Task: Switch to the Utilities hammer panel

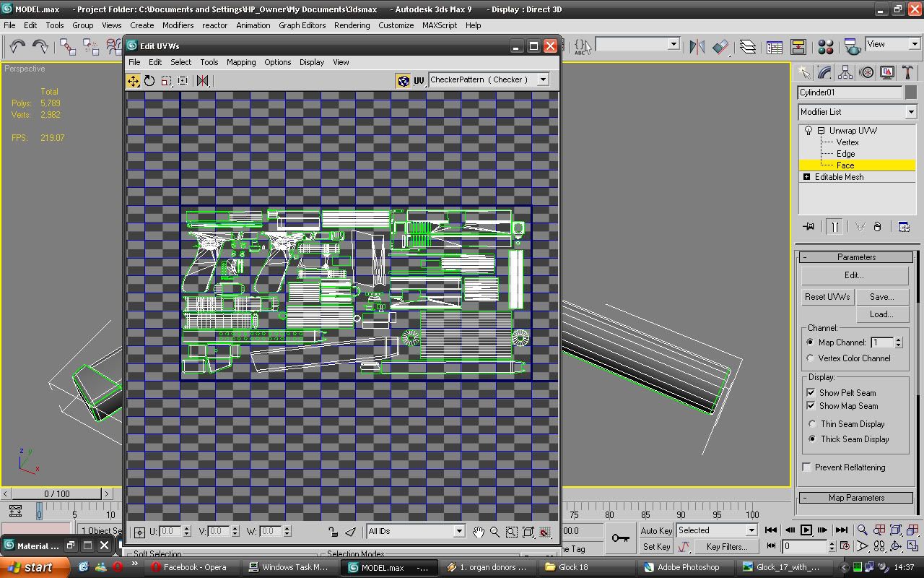Action: pos(907,72)
